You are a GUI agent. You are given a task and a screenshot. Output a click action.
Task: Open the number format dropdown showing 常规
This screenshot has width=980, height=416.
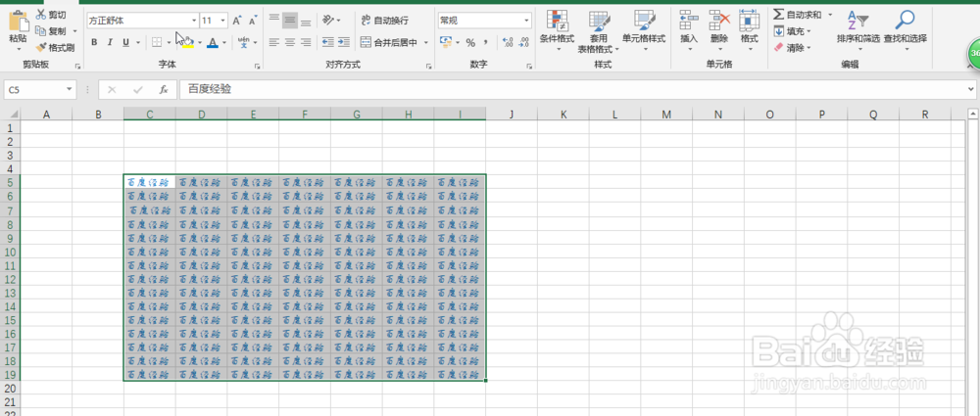pos(526,21)
